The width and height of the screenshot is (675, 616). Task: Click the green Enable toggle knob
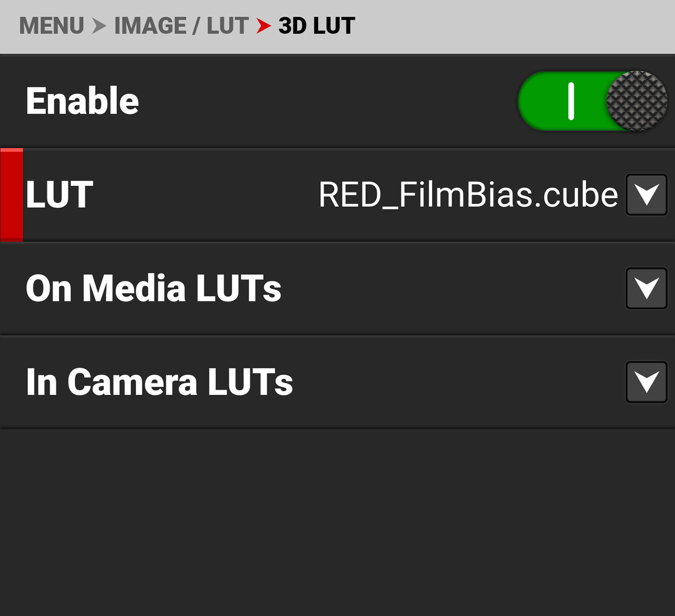point(636,100)
